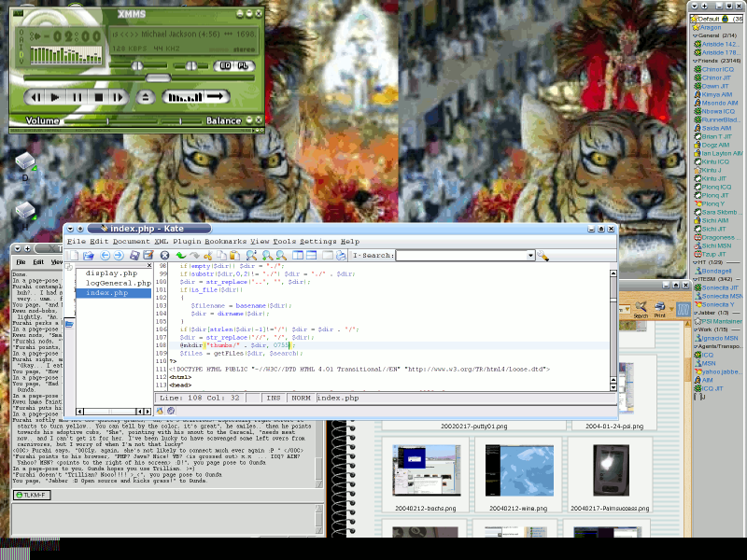Viewport: 747px width, 560px height.
Task: Collapse the General group in contact list
Action: pyautogui.click(x=694, y=35)
